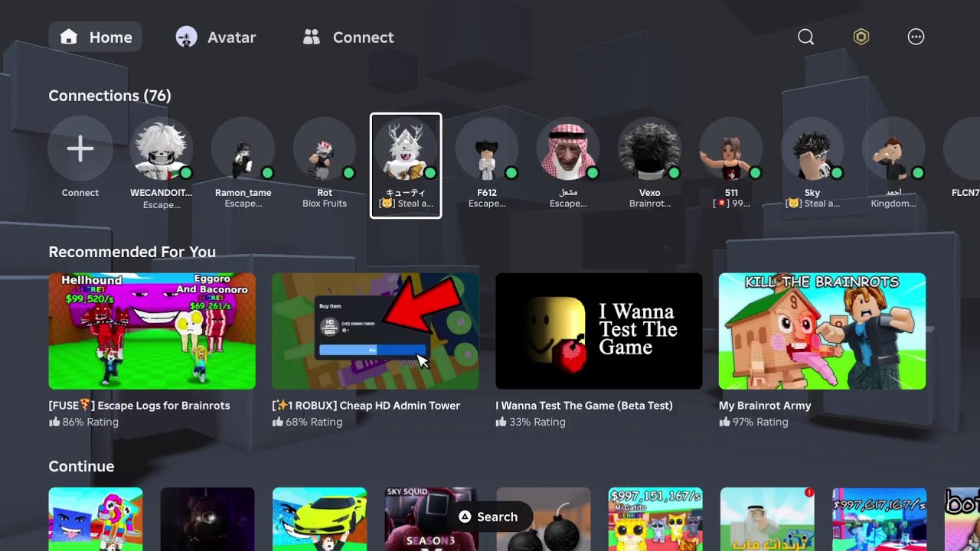Screen dimensions: 980x551
Task: Open I Wanna Test The Game thumbnail
Action: pyautogui.click(x=599, y=331)
